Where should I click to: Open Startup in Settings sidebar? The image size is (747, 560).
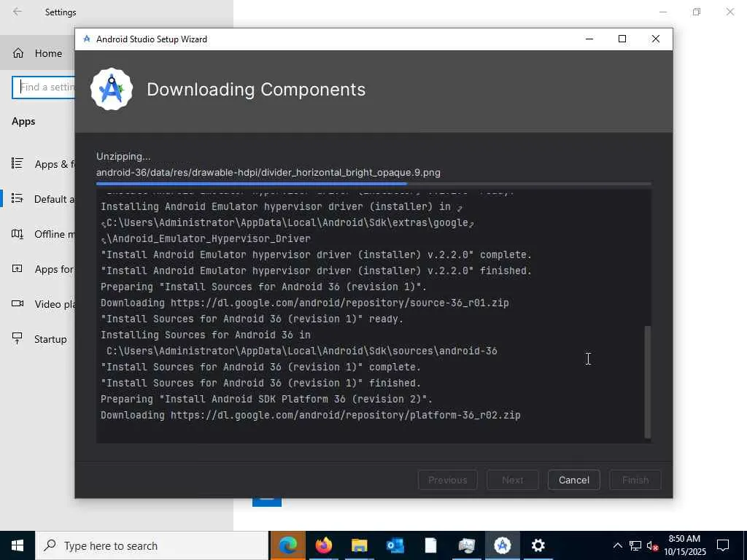click(x=37, y=339)
